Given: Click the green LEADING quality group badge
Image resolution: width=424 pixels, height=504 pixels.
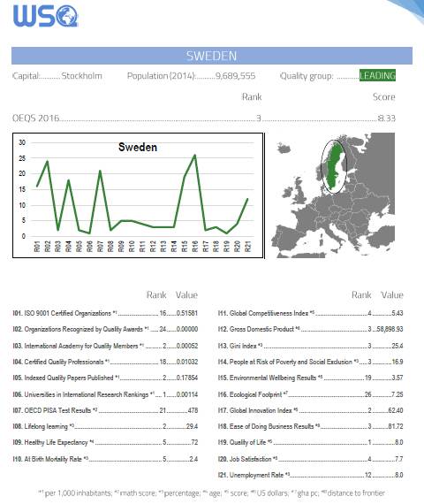Looking at the screenshot, I should click(377, 75).
